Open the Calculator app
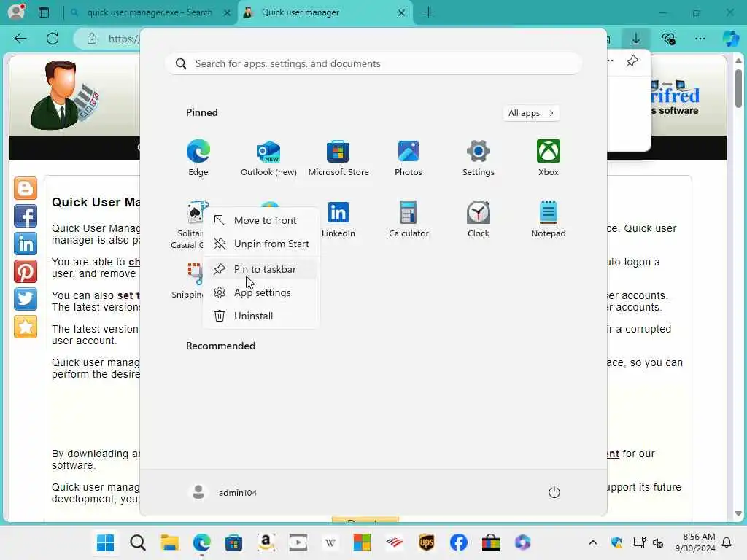 tap(409, 219)
